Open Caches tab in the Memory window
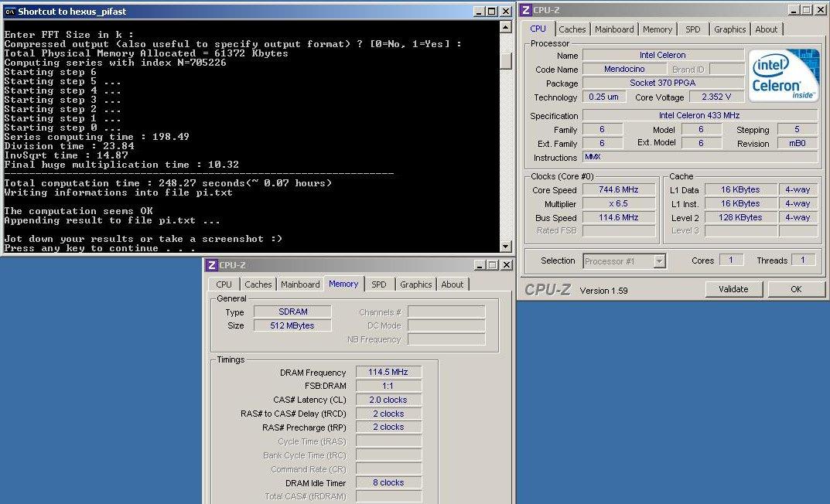This screenshot has height=504, width=830. point(258,284)
